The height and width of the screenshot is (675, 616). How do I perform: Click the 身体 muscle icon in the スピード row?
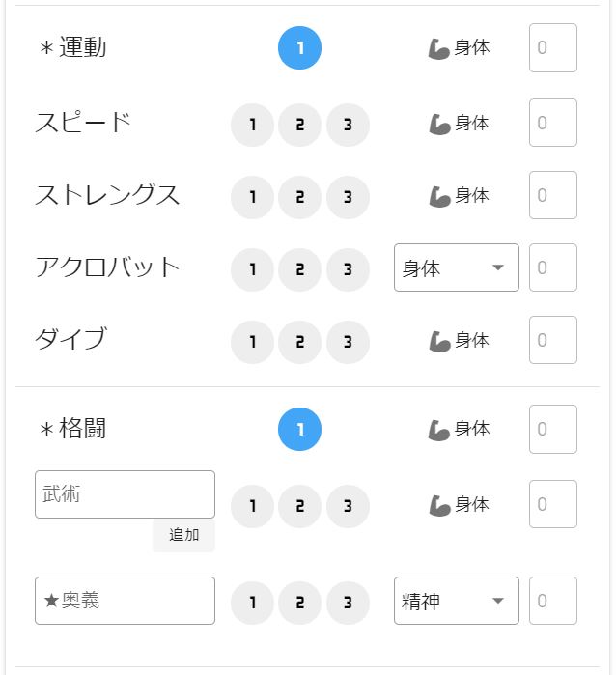coord(438,124)
